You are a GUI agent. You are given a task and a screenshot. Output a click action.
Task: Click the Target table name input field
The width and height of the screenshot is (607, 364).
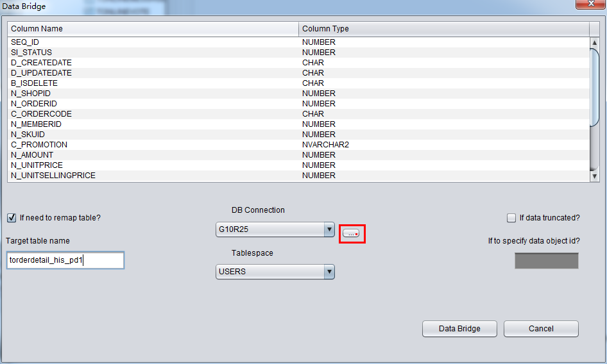pyautogui.click(x=64, y=261)
